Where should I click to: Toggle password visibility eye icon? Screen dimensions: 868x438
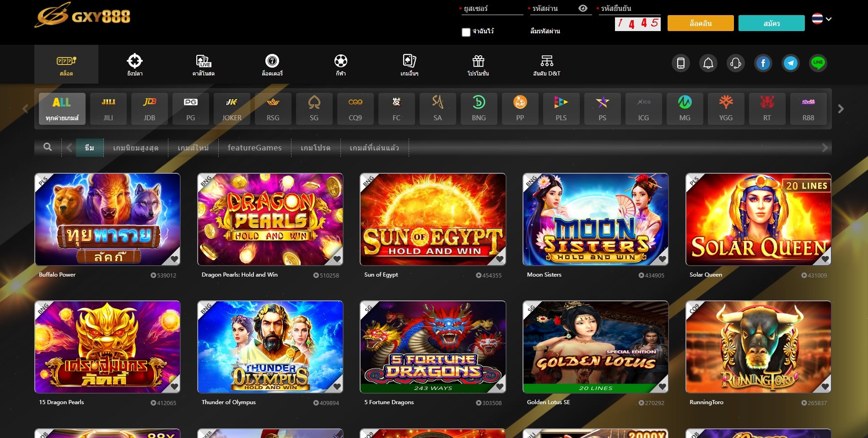coord(582,8)
